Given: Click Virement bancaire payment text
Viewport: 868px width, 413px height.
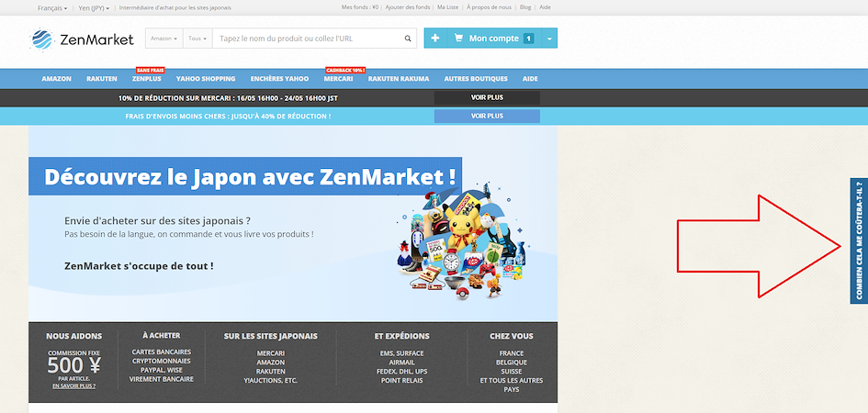Looking at the screenshot, I should coord(161,379).
